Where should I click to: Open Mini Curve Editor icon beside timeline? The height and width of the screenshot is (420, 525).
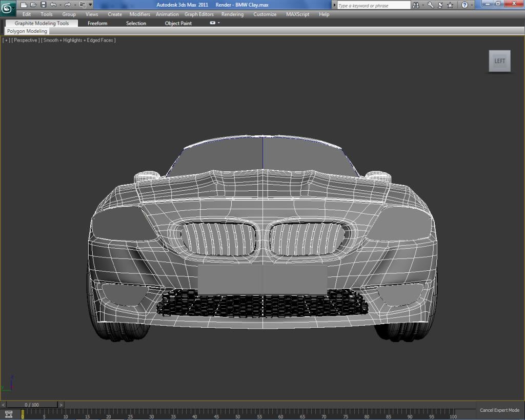tap(9, 414)
